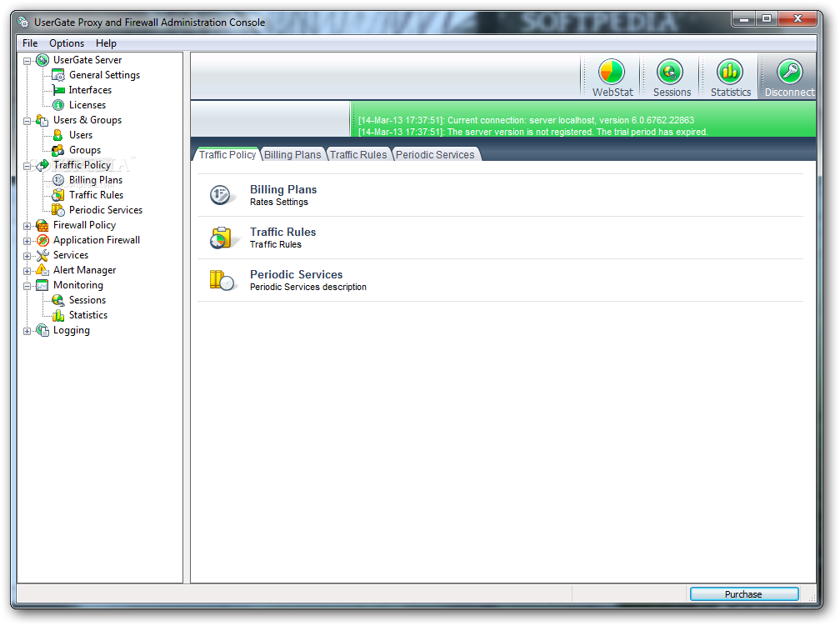The width and height of the screenshot is (840, 626).
Task: Collapse the Traffic Policy tree node
Action: 27,166
